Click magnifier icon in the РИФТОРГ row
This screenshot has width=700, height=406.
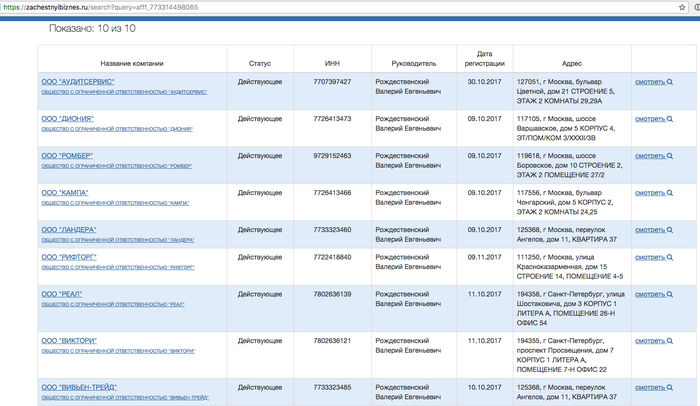(670, 257)
